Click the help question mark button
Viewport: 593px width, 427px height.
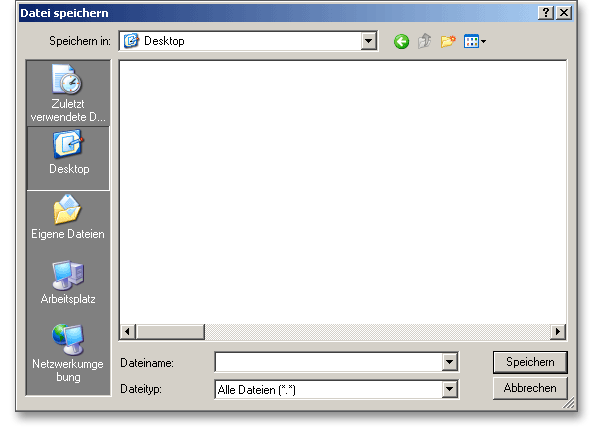[x=546, y=13]
